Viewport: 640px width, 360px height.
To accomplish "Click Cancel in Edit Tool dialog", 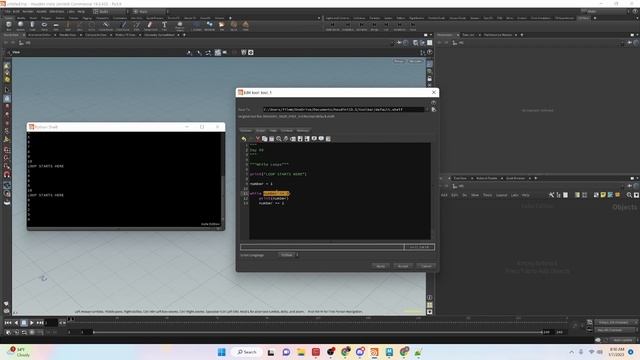I will [x=426, y=266].
